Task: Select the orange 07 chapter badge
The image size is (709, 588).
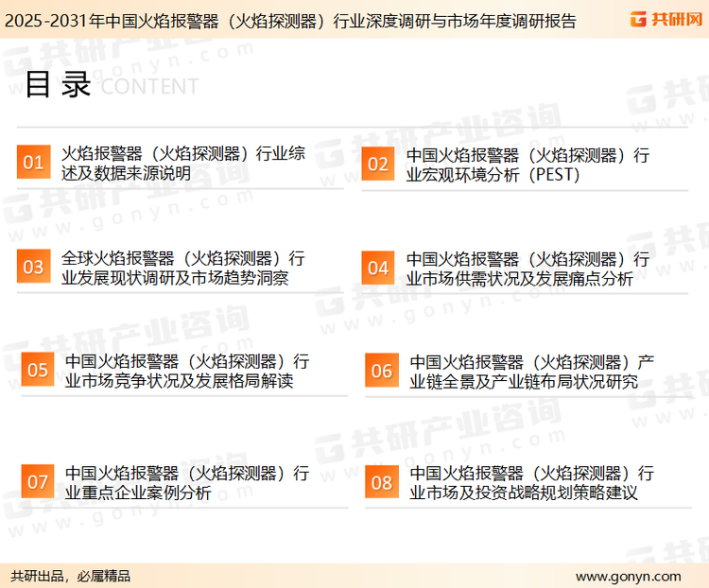Action: [x=38, y=481]
